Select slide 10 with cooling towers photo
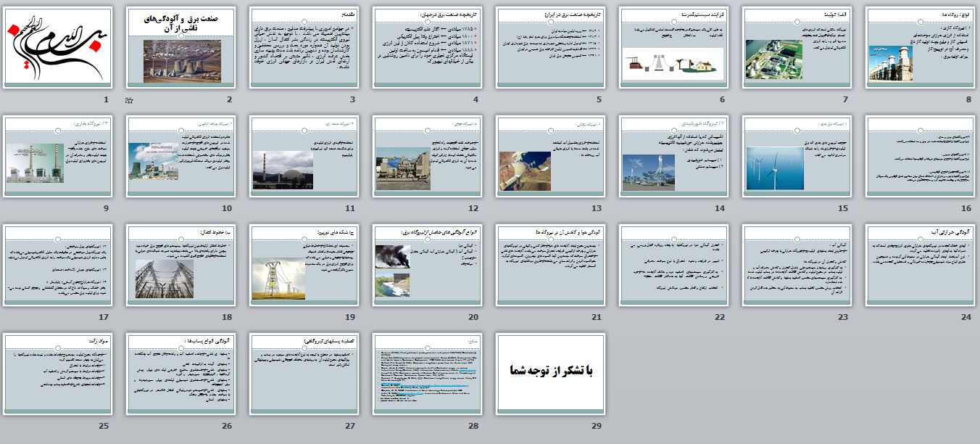 (181, 157)
